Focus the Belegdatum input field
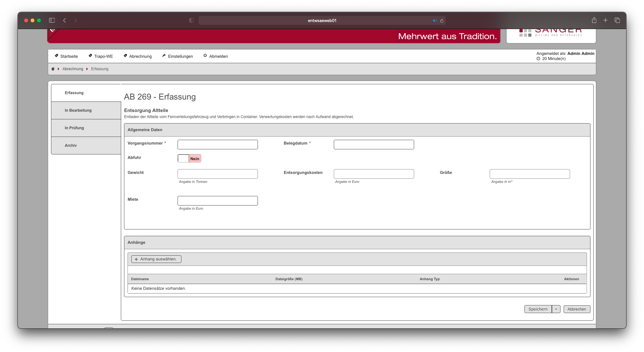The width and height of the screenshot is (644, 352). (374, 145)
